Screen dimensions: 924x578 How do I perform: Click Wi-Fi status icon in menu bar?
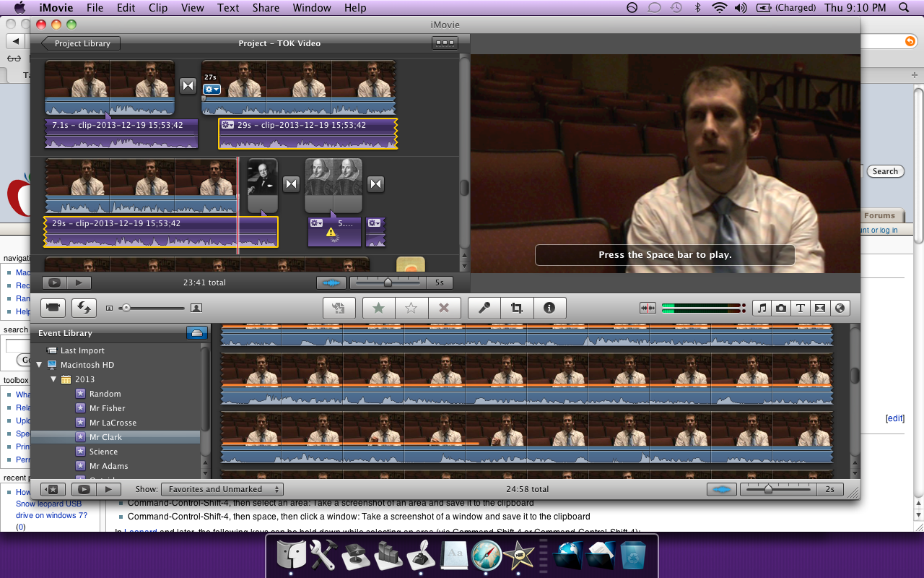(718, 8)
